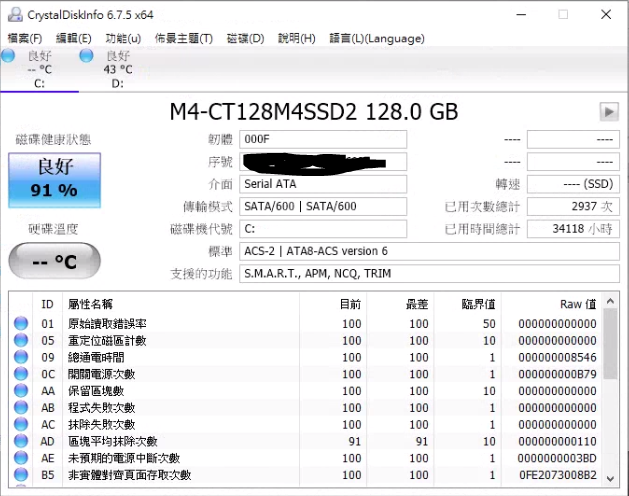Click status orb of attribute 01 row
This screenshot has height=496, width=629.
point(21,323)
